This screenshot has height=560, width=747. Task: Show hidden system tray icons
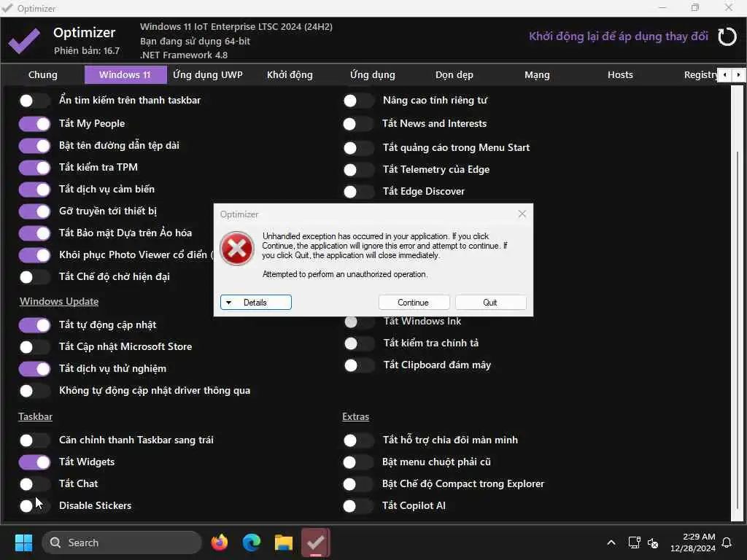611,542
